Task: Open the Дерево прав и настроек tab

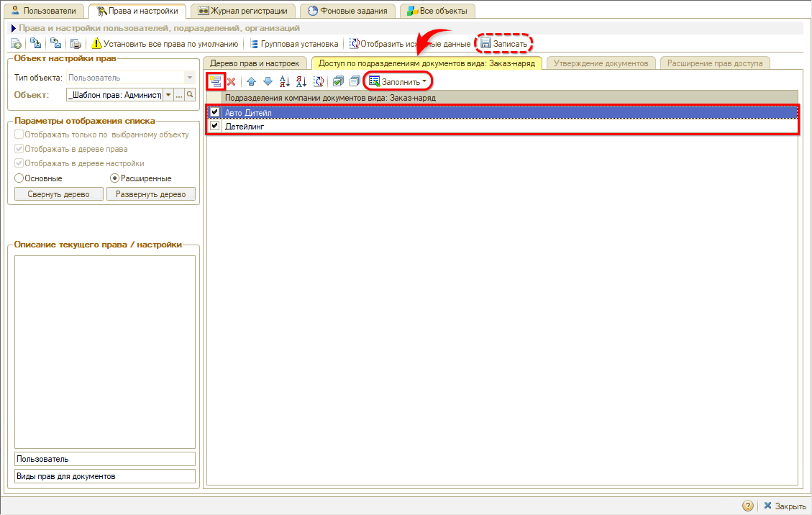Action: (x=255, y=63)
